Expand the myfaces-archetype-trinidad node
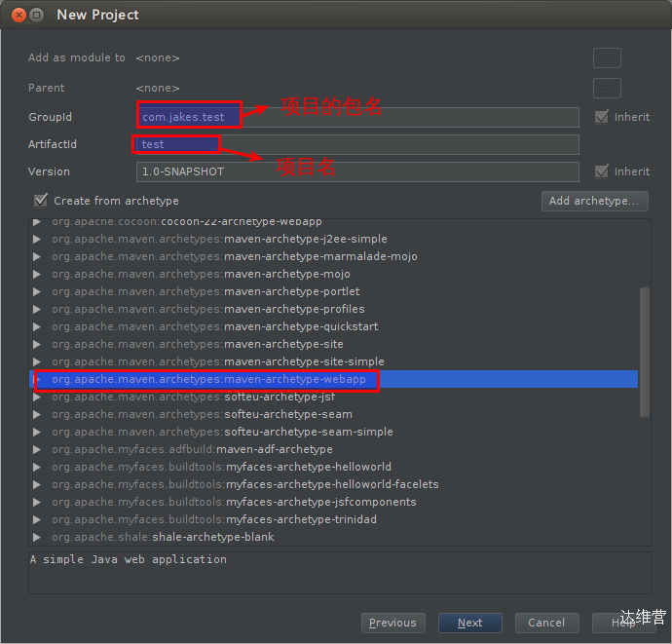Viewport: 672px width, 644px height. click(x=37, y=519)
